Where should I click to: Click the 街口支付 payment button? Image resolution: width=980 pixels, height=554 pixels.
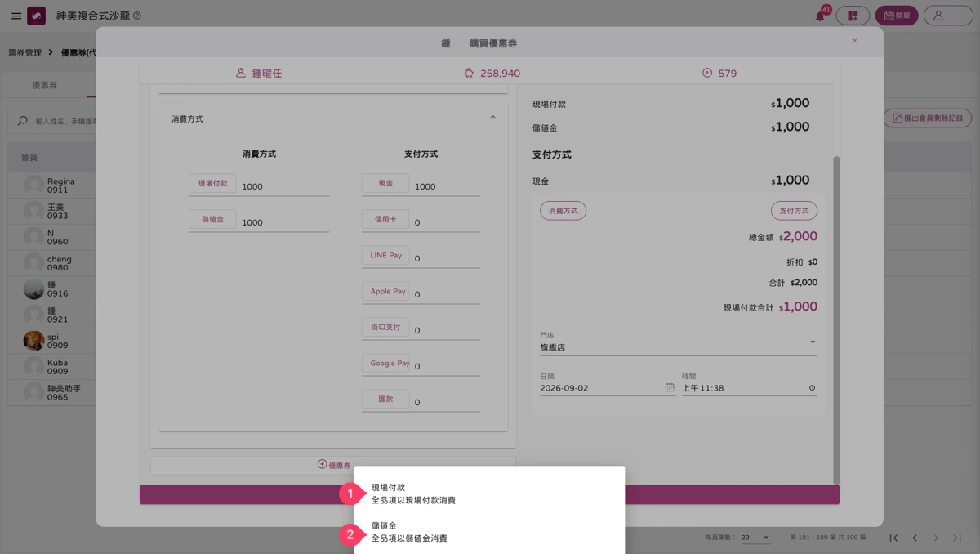coord(385,328)
